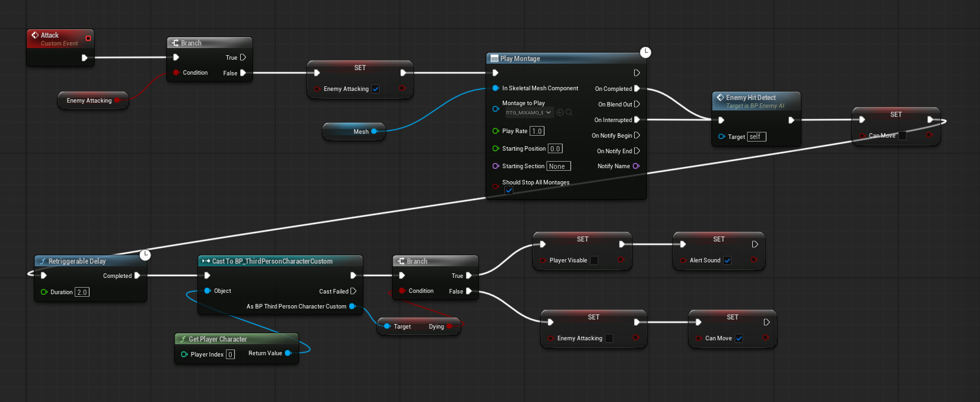The height and width of the screenshot is (402, 980).
Task: Toggle Should Stop All Montages checkbox
Action: (509, 191)
